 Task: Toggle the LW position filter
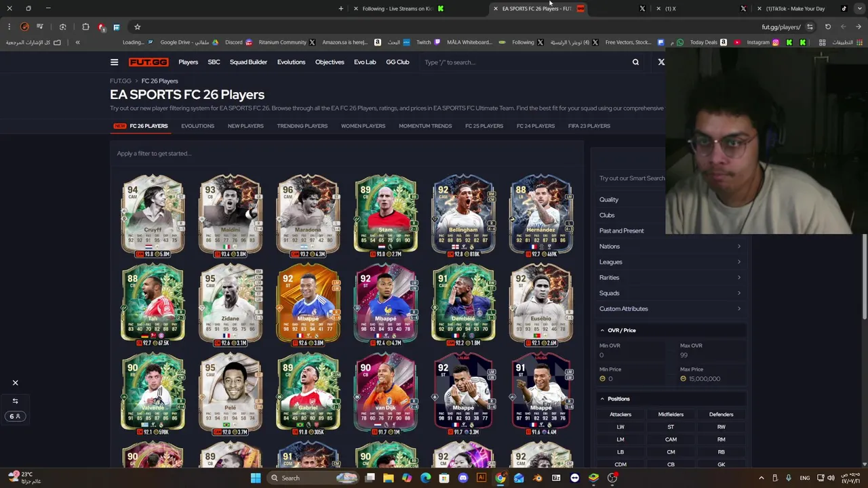620,427
